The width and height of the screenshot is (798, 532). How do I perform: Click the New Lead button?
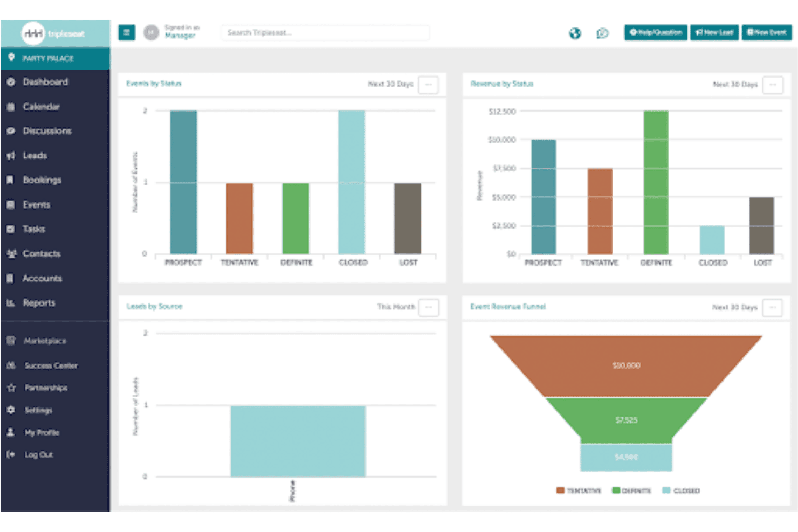(714, 32)
